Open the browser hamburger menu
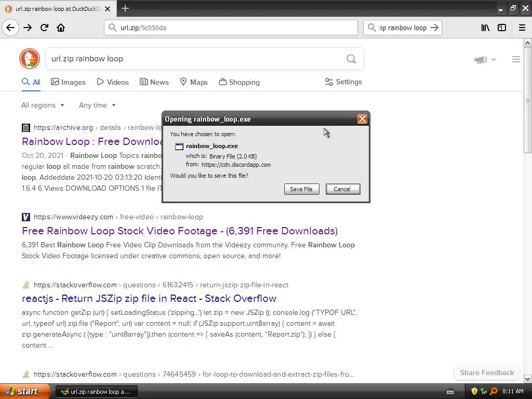 point(522,28)
